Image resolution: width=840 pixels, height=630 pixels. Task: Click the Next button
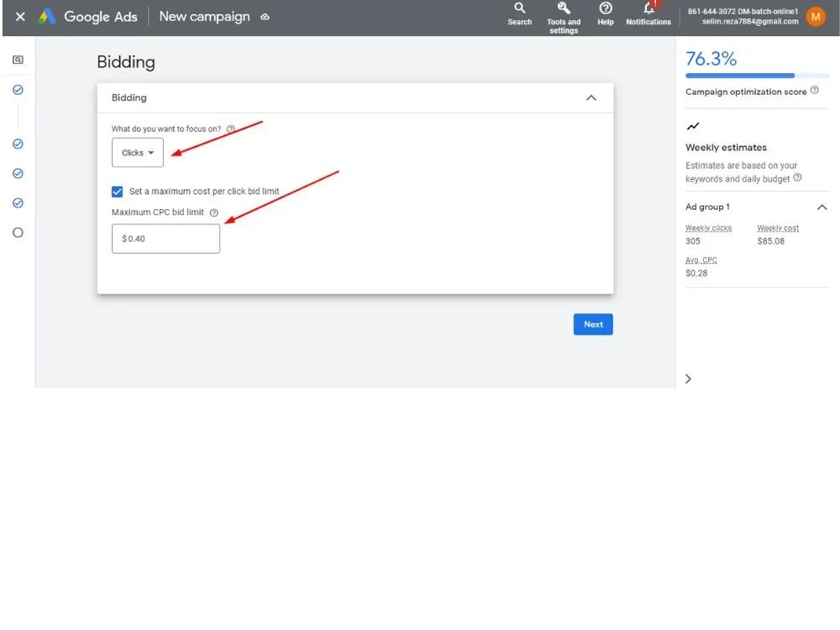pos(593,324)
